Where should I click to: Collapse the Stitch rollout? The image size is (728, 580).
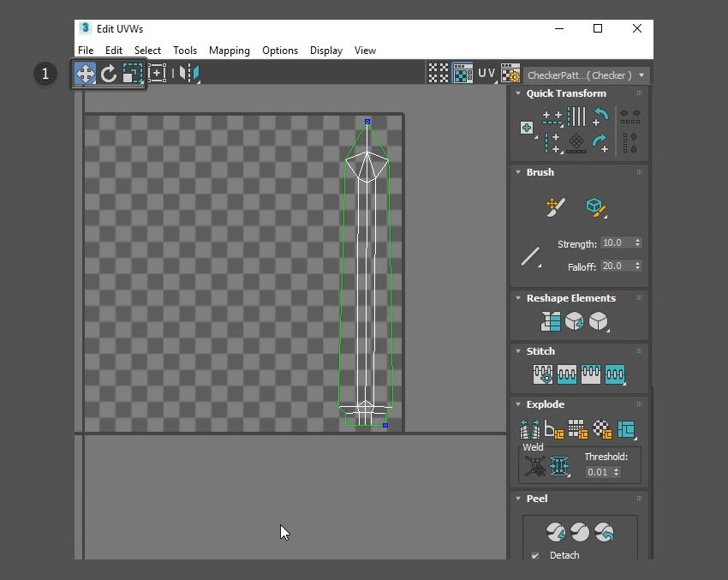[518, 351]
